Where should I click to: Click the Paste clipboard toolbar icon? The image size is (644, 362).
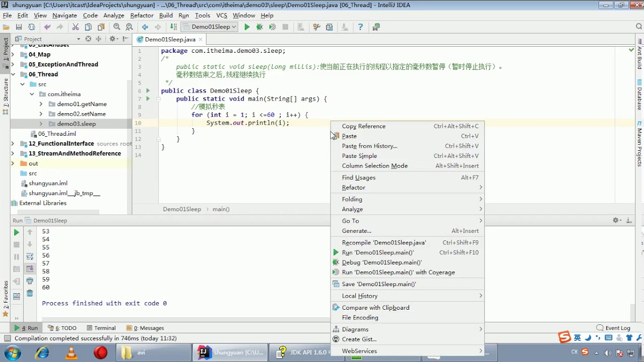(101, 27)
